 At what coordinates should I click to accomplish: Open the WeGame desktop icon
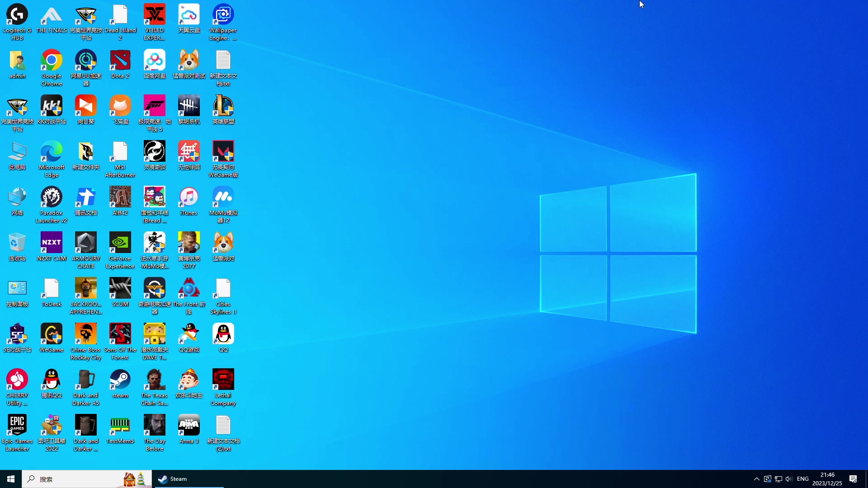52,338
